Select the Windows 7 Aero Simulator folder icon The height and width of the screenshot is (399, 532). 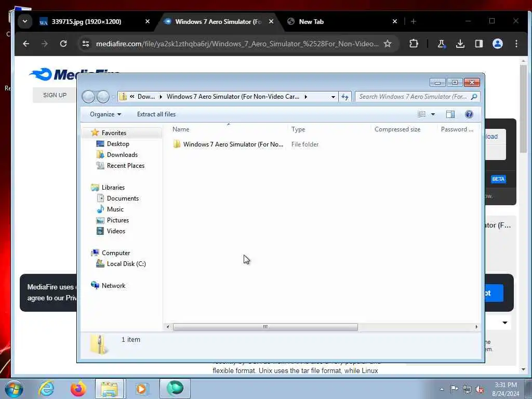pos(177,144)
